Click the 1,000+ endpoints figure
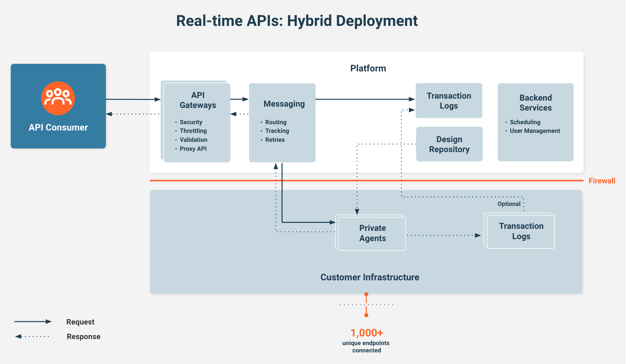Viewport: 626px width, 364px height. click(367, 333)
